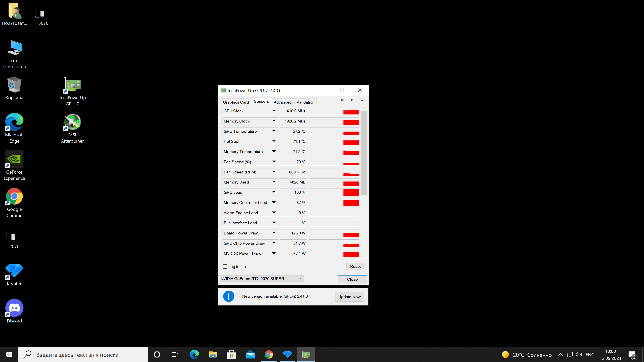Open notification center icon in tray
Screen dimensions: 644x362
[x=632, y=355]
